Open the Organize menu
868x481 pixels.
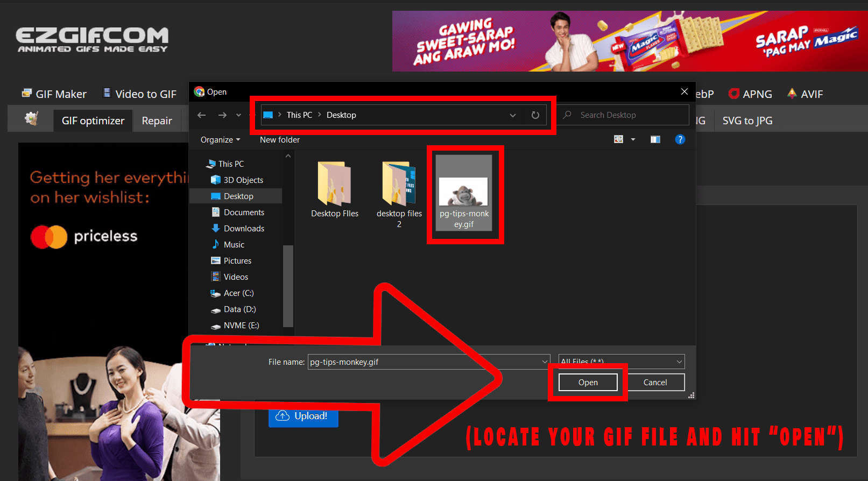click(220, 140)
